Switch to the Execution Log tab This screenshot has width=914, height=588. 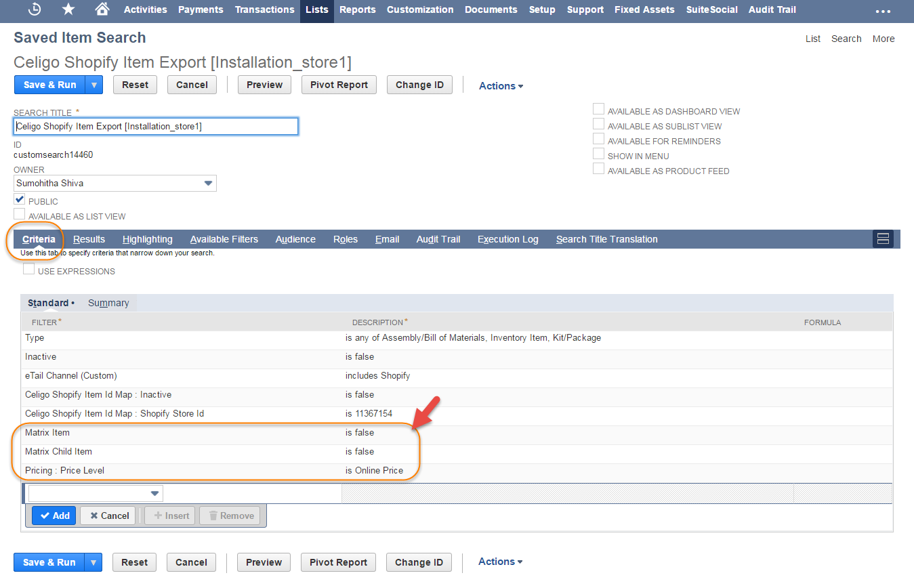tap(508, 239)
